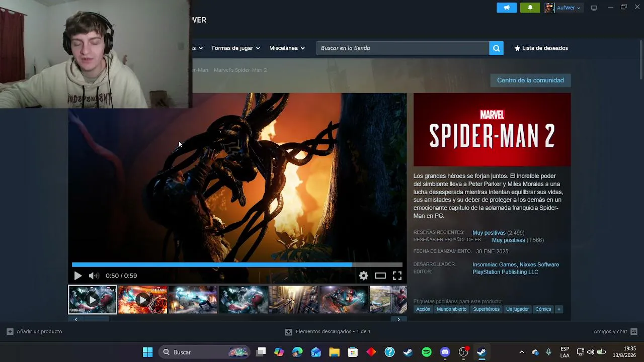
Task: Mute the trailer volume
Action: tap(94, 276)
